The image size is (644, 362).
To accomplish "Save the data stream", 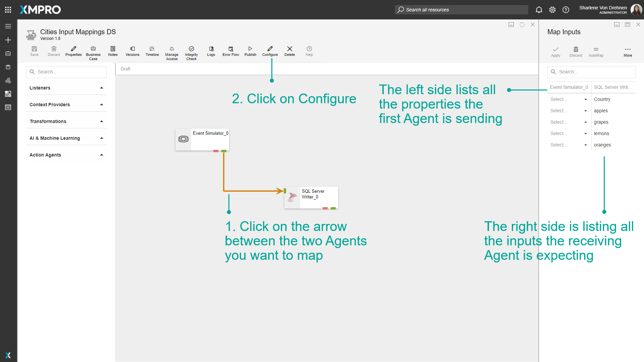I will point(34,51).
